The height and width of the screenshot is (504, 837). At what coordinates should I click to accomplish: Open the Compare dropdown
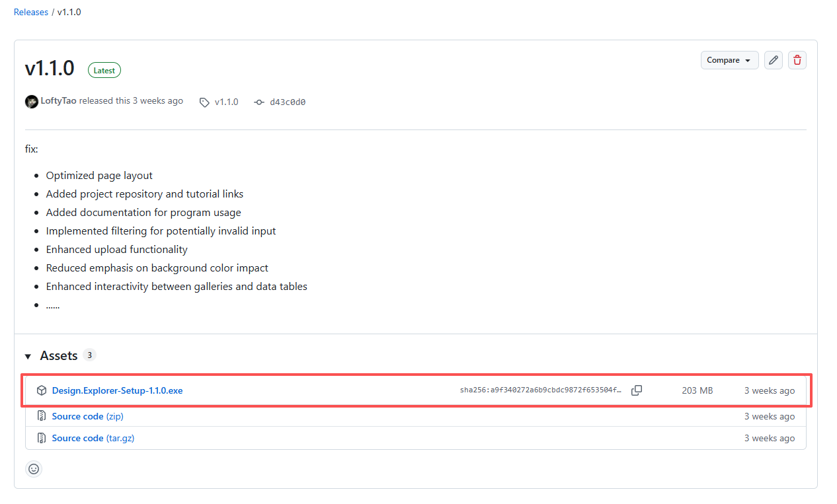pyautogui.click(x=729, y=60)
